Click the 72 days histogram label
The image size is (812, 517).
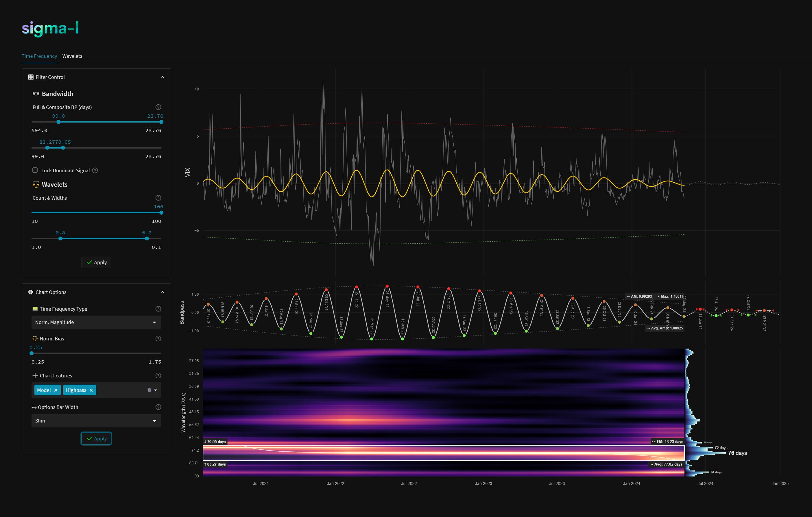[721, 448]
